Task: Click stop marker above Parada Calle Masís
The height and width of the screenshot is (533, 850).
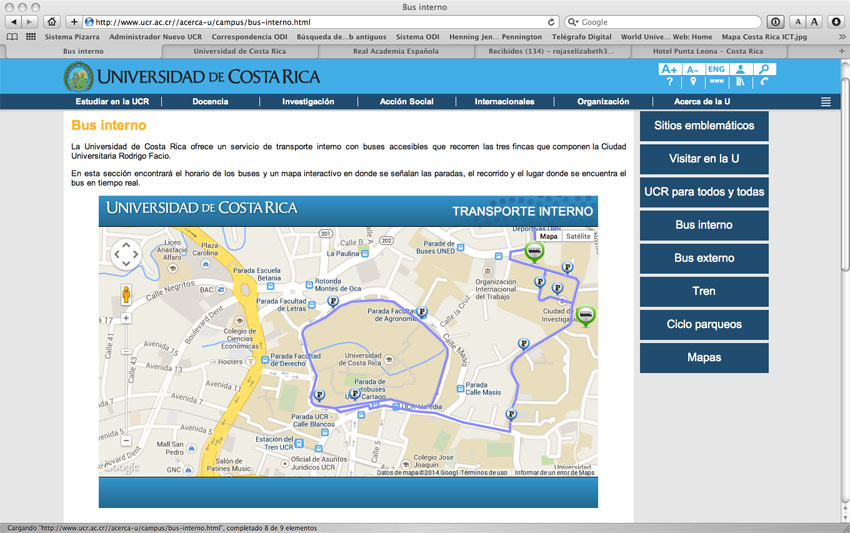Action: [523, 344]
